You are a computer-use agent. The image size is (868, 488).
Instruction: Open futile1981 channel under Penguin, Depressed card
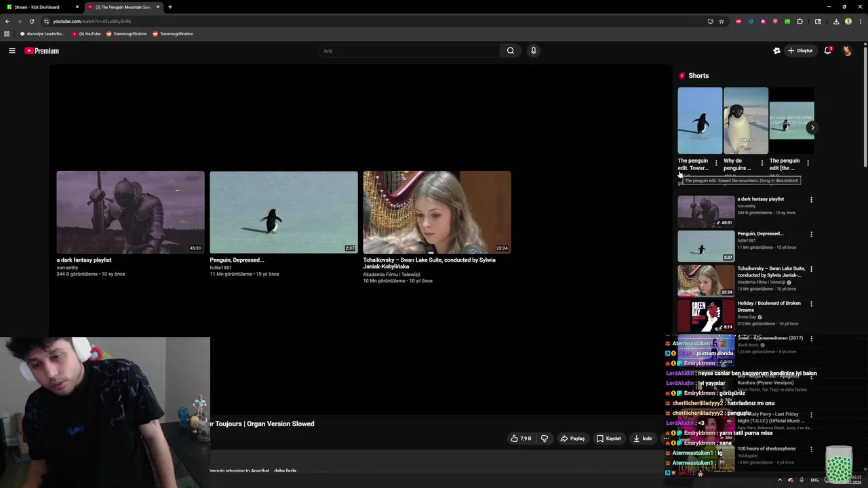(220, 268)
